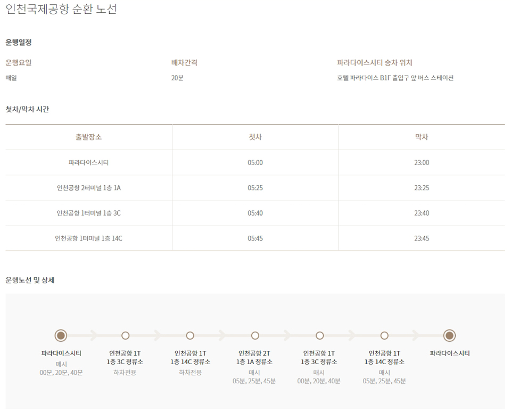
Task: Select the 인천공항 2터미널 1층 1A row label
Action: pos(88,188)
